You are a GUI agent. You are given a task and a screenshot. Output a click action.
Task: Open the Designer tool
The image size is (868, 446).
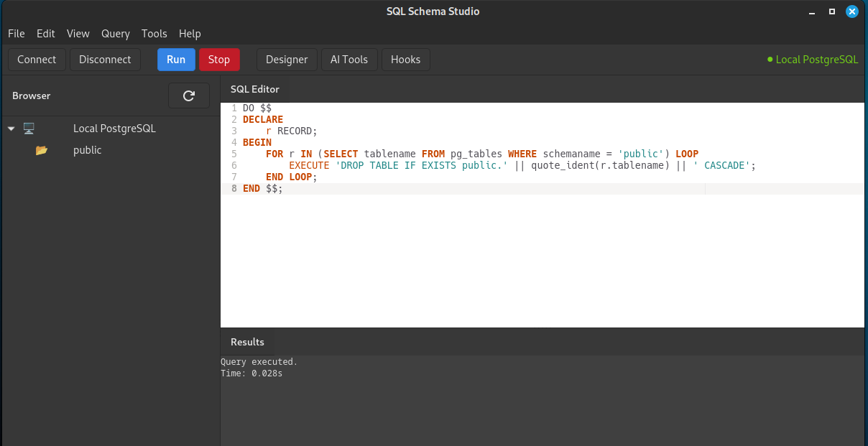[x=287, y=60]
